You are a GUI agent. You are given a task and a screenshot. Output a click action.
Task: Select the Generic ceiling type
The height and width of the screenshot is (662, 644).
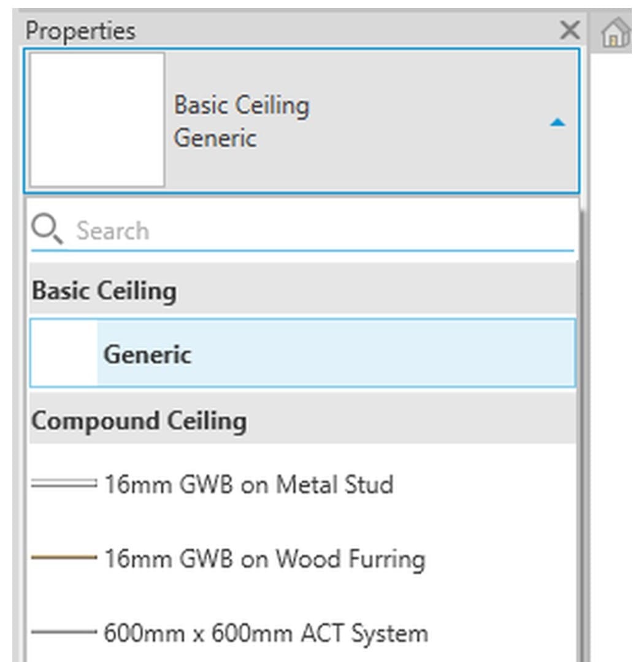click(302, 353)
